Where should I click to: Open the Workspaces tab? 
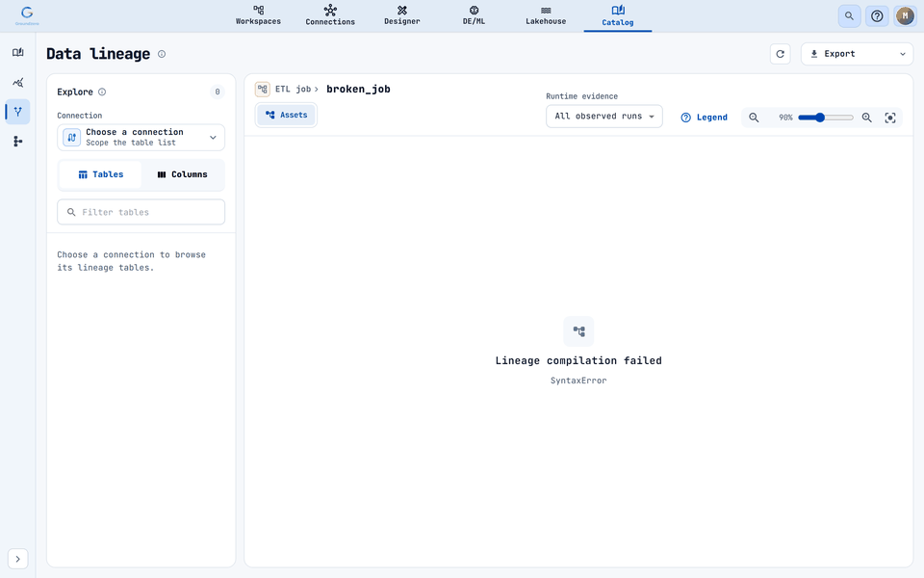coord(258,16)
